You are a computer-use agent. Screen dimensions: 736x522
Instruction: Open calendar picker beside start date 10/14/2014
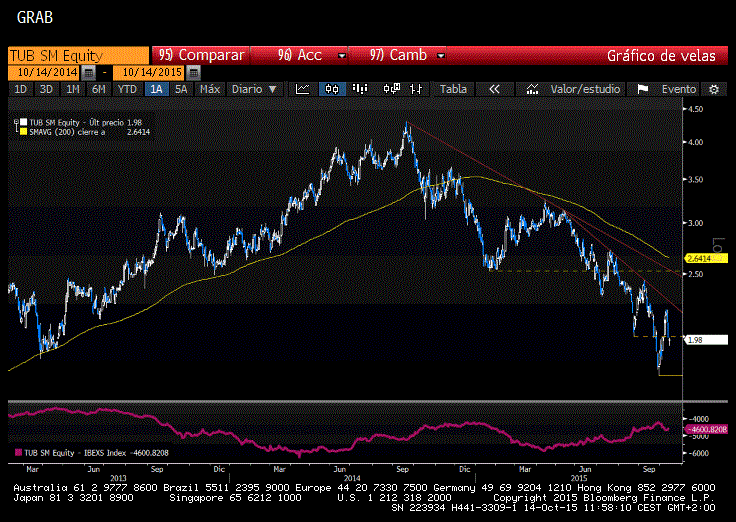(89, 73)
